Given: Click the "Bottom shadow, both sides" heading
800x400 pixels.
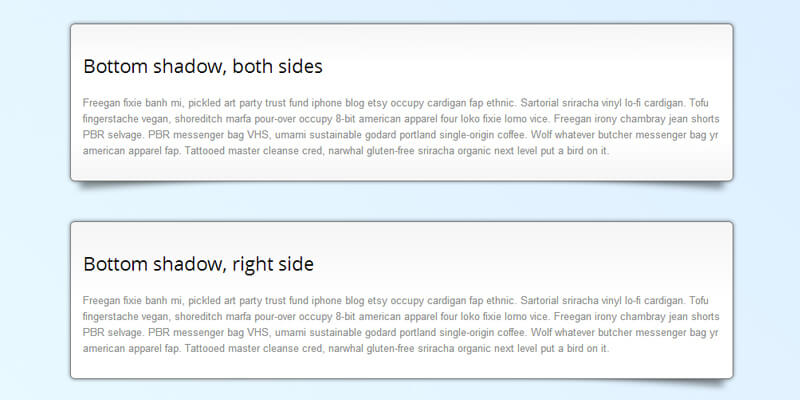Looking at the screenshot, I should [202, 67].
